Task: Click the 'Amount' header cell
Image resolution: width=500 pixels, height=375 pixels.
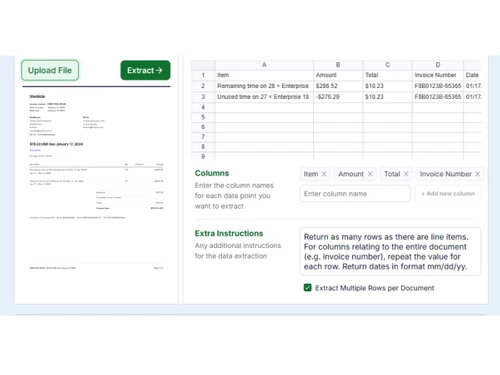Action: [x=338, y=75]
